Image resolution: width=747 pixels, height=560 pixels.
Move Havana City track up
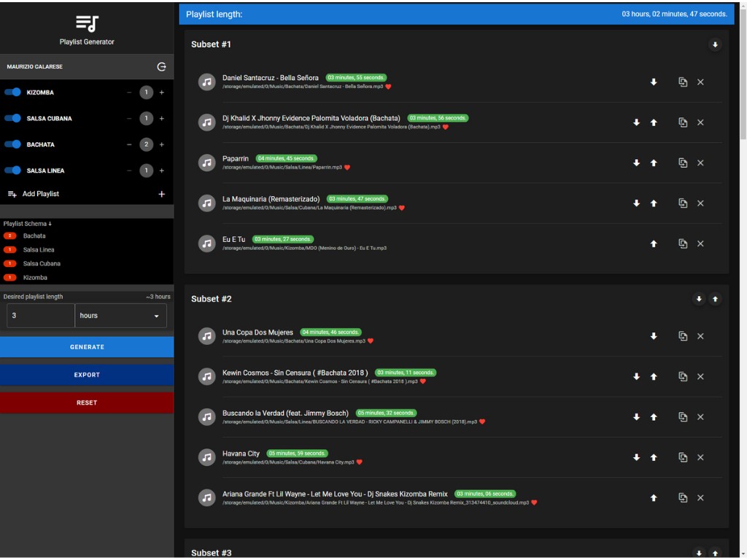[654, 458]
